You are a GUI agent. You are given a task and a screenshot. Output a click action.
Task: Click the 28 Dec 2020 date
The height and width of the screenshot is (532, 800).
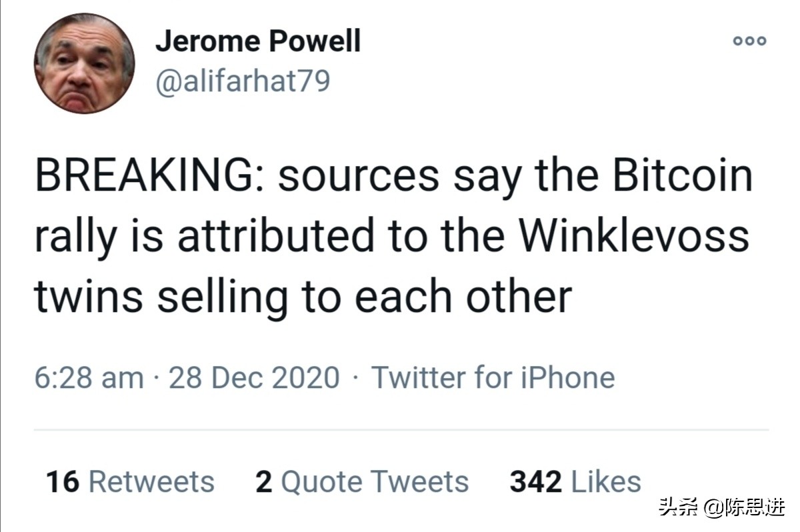point(254,378)
